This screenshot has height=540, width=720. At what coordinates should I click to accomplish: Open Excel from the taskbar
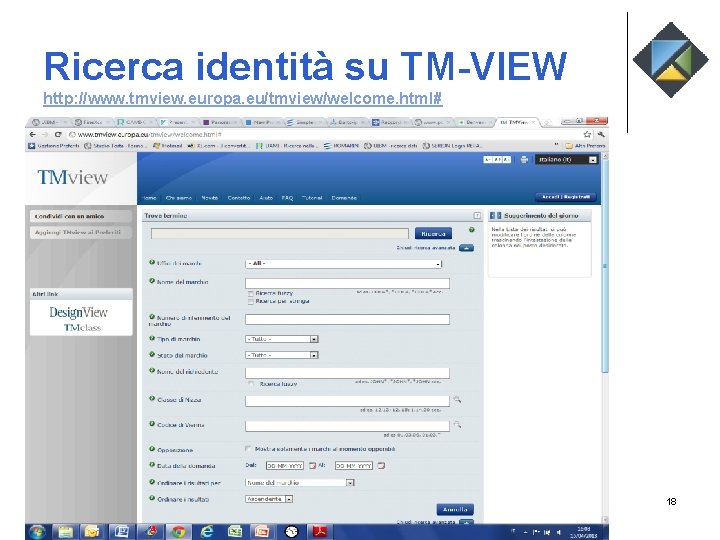click(x=235, y=532)
